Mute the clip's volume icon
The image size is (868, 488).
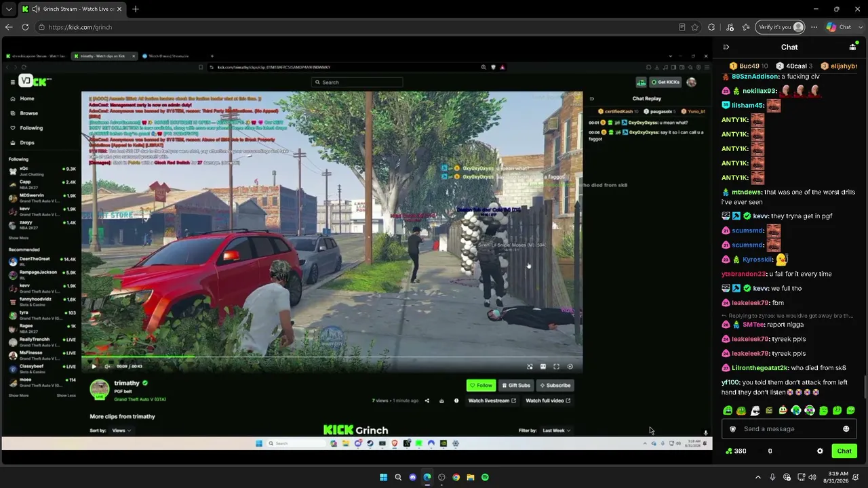(107, 367)
